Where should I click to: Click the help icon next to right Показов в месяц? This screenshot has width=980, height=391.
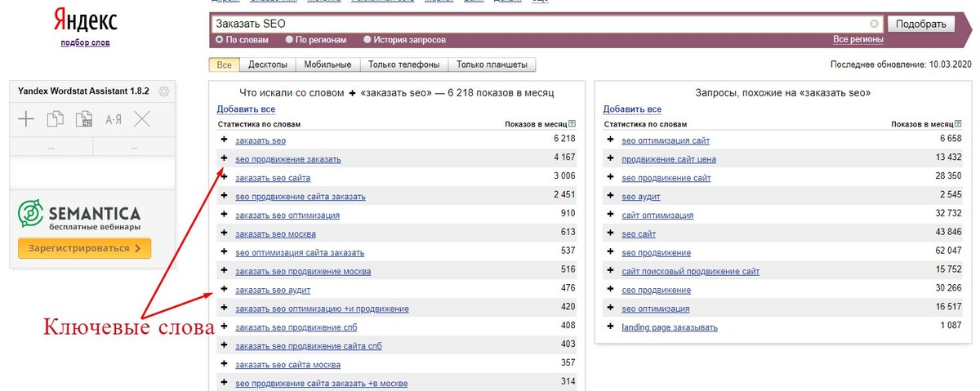click(x=958, y=124)
